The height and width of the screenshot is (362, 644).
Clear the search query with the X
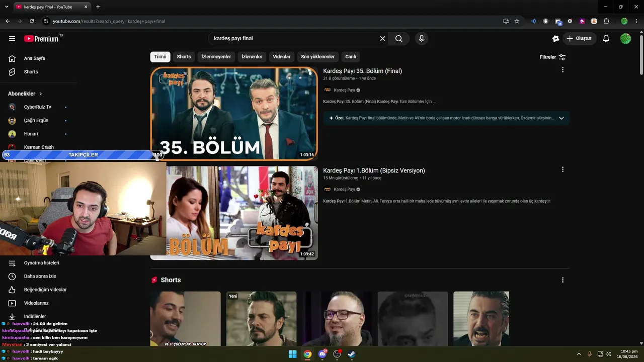[382, 39]
